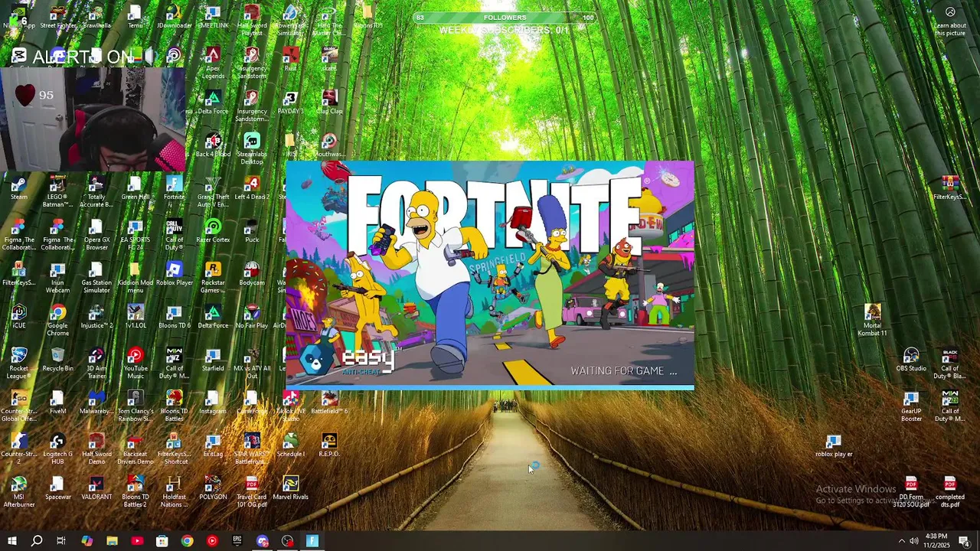Viewport: 980px width, 551px height.
Task: Select the Bodycam desktop icon
Action: pyautogui.click(x=252, y=275)
